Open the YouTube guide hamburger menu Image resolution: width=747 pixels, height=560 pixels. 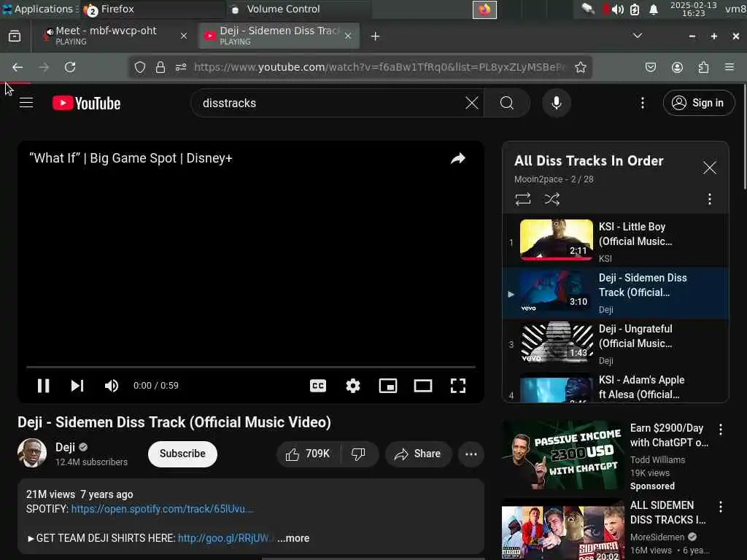(26, 102)
